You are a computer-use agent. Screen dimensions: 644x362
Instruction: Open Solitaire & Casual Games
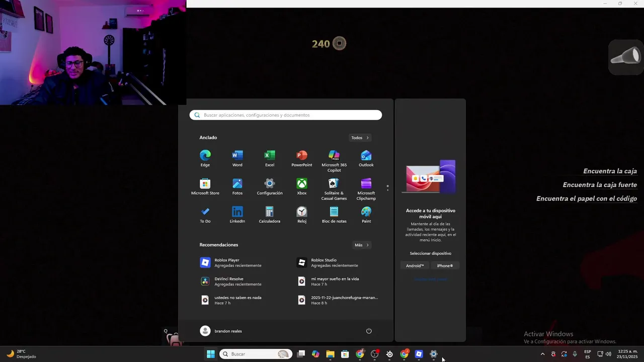click(334, 189)
